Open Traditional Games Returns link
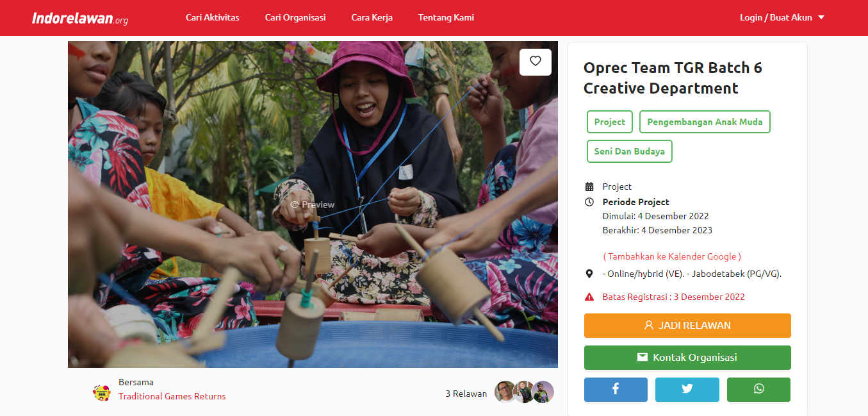 pos(172,396)
